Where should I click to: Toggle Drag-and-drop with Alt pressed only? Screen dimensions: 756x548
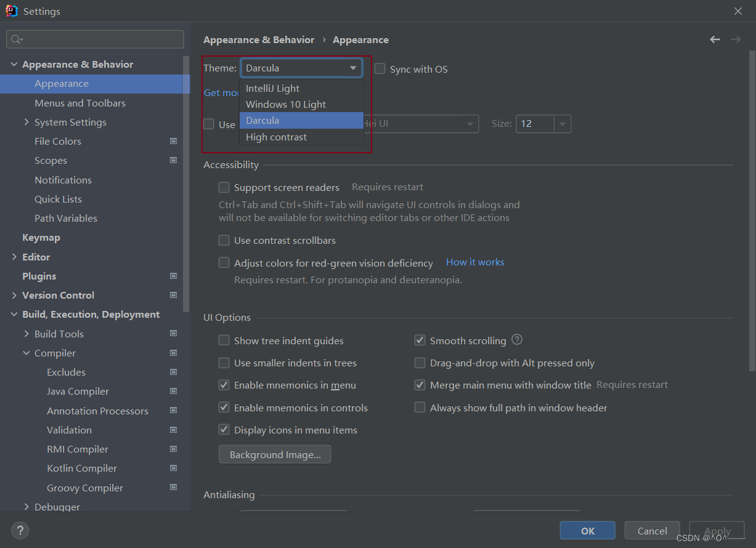(420, 363)
